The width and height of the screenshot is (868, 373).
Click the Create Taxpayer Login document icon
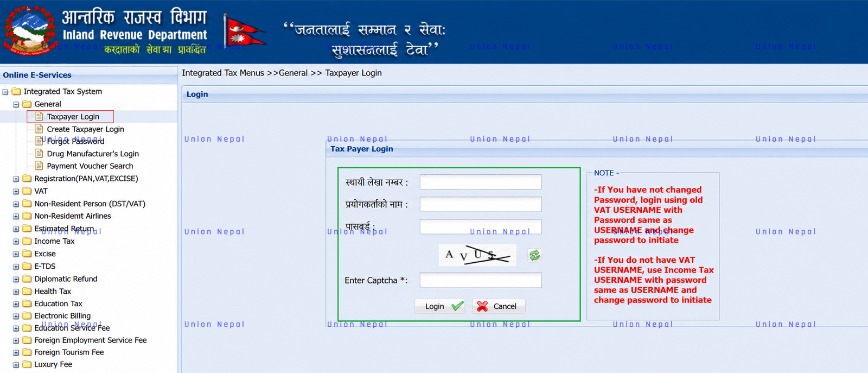coord(39,129)
